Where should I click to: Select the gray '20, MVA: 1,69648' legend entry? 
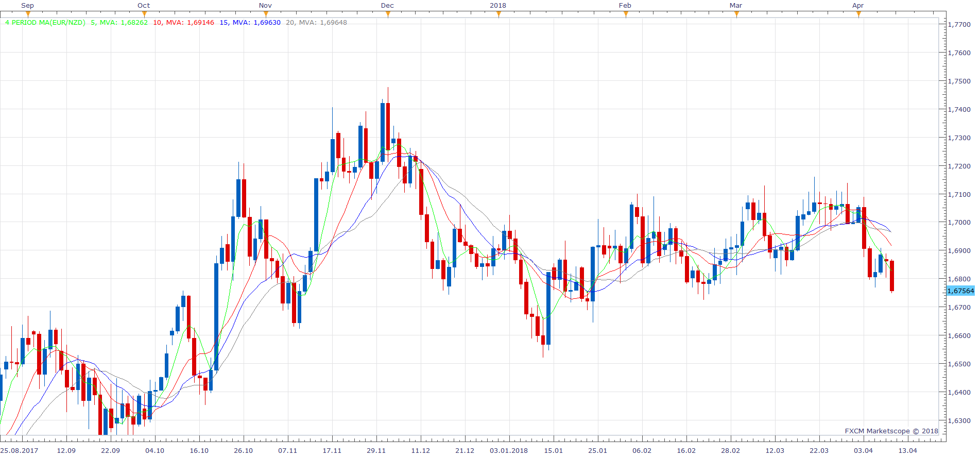coord(316,23)
